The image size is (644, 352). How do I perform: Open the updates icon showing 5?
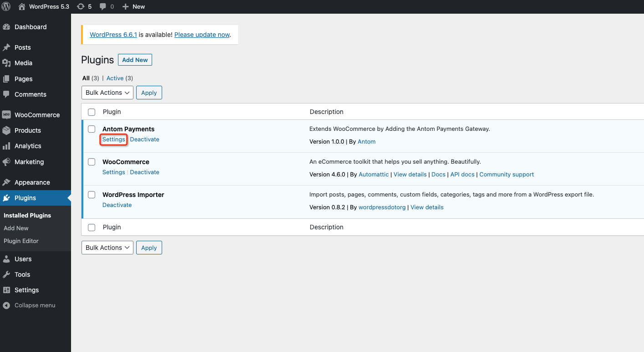pyautogui.click(x=81, y=6)
